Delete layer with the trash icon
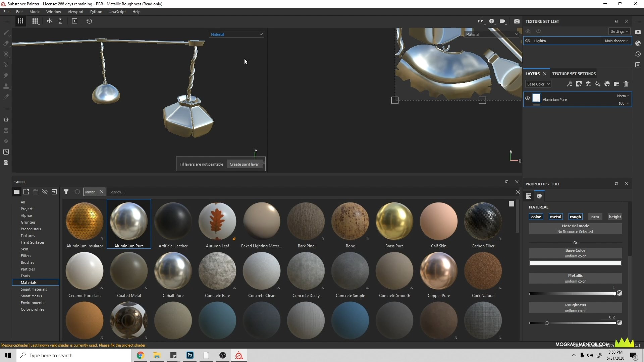This screenshot has width=644, height=362. (x=626, y=84)
